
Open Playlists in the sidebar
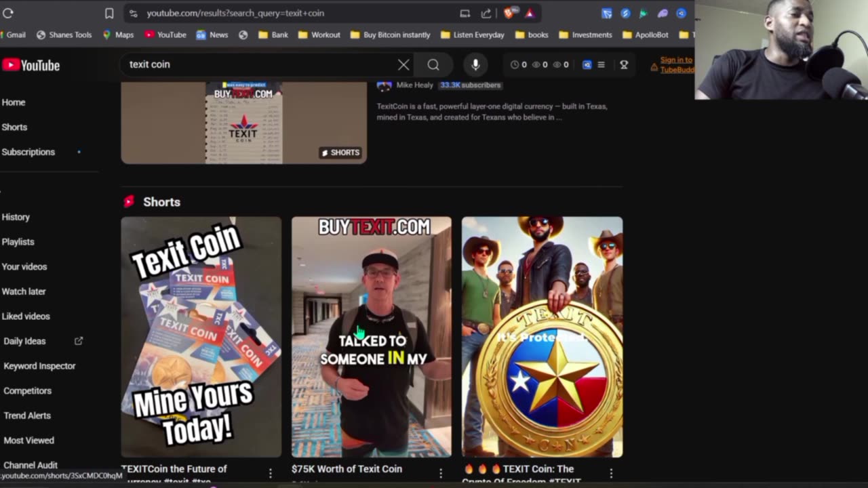[18, 242]
